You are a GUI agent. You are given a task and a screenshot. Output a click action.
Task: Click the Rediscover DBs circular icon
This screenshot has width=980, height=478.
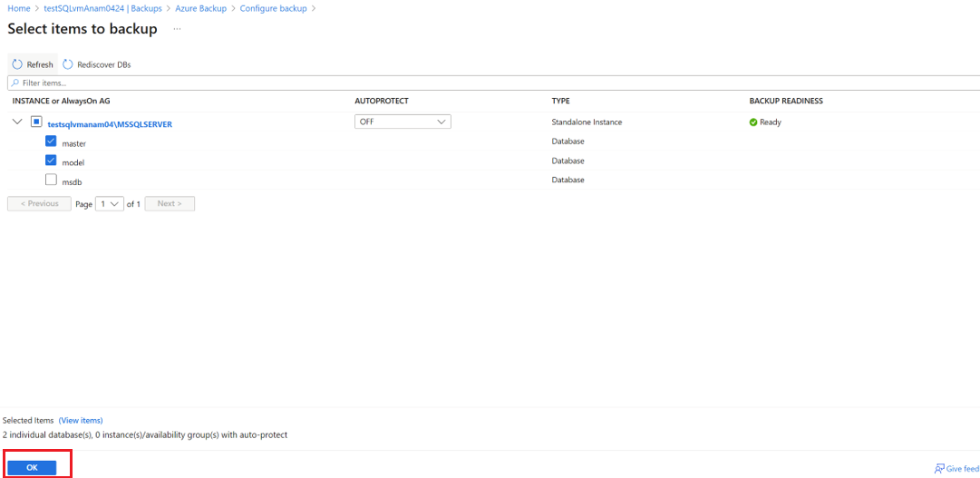click(x=67, y=64)
